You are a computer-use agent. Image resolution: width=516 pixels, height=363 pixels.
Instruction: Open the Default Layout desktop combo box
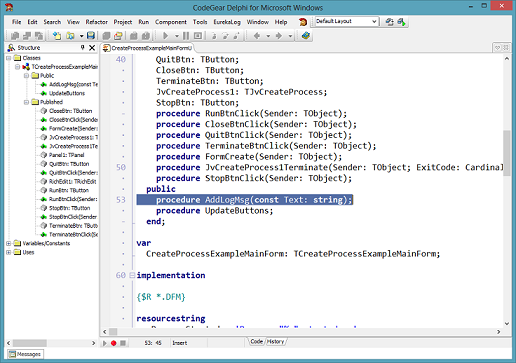346,21
